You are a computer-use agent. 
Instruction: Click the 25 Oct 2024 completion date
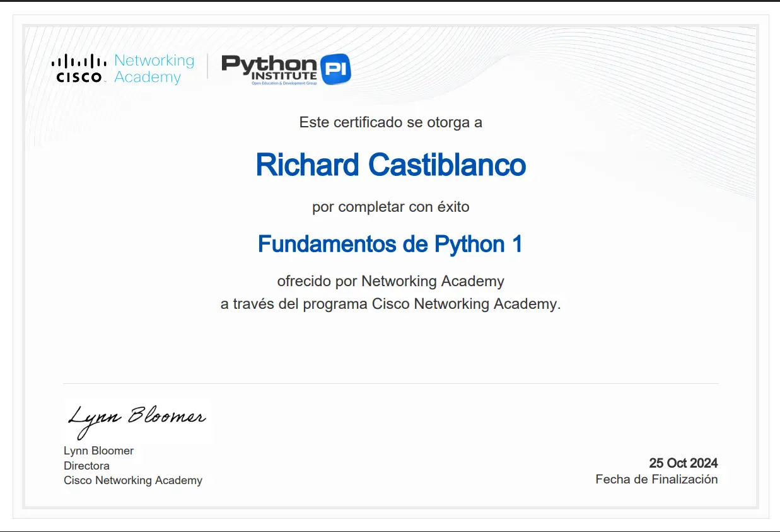point(684,463)
